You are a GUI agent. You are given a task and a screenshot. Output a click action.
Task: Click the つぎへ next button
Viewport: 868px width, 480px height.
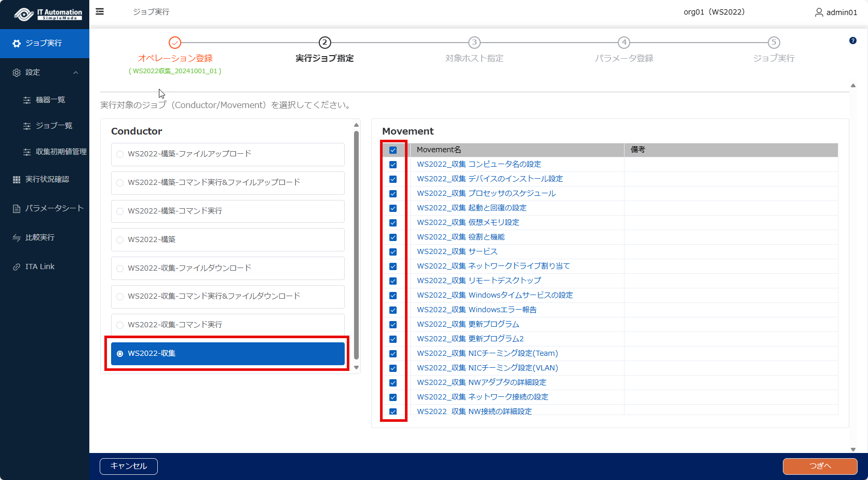point(820,466)
